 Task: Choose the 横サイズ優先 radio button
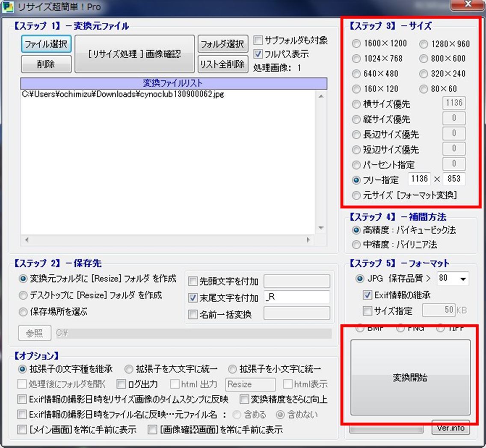click(x=356, y=104)
